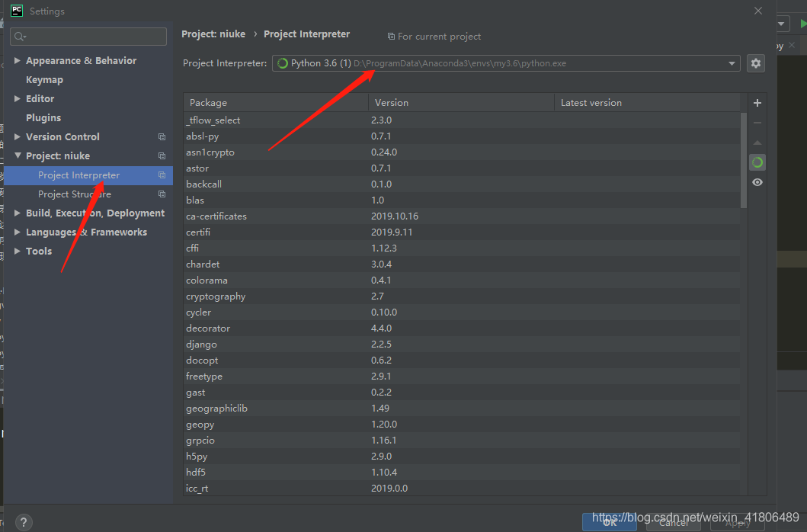807x532 pixels.
Task: Sort by the Version column header
Action: (x=461, y=102)
